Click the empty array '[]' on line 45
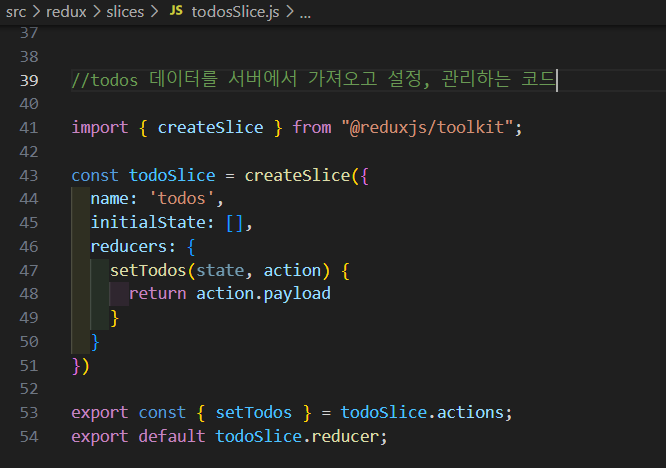666x468 pixels. tap(235, 223)
